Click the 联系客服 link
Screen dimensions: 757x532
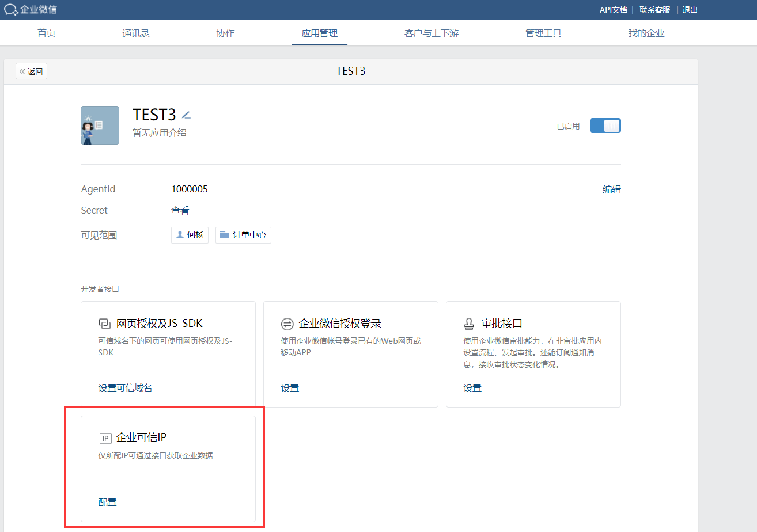click(655, 10)
